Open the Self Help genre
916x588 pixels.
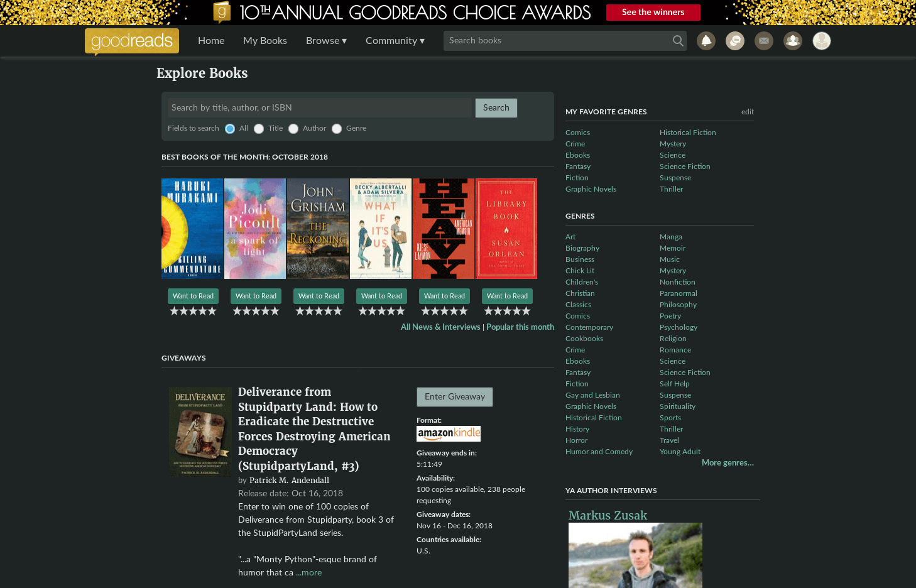tap(675, 384)
